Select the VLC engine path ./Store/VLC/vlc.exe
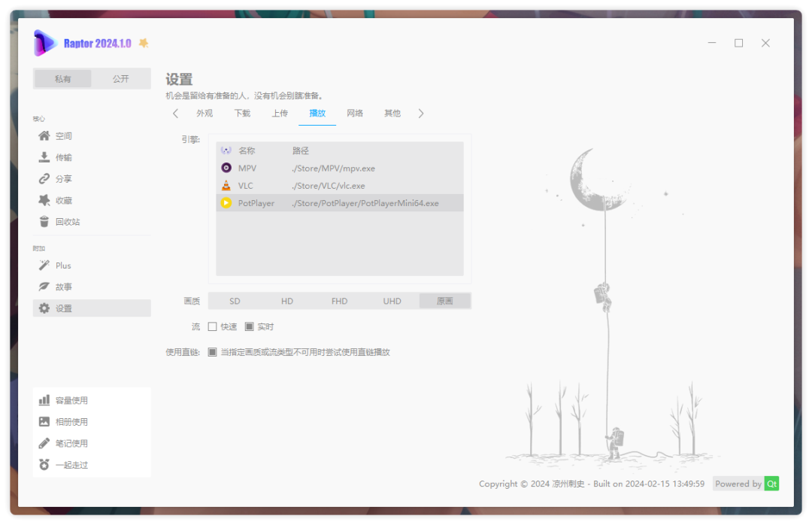The image size is (812, 525). click(x=329, y=186)
